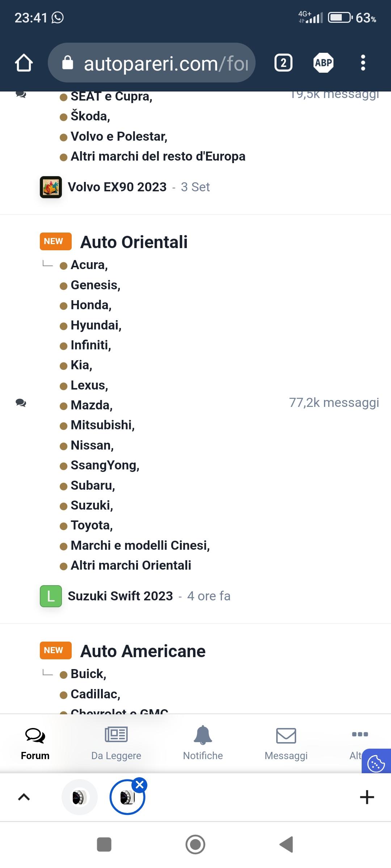Tap the autopareri.com address bar
This screenshot has width=391, height=868.
pos(152,63)
